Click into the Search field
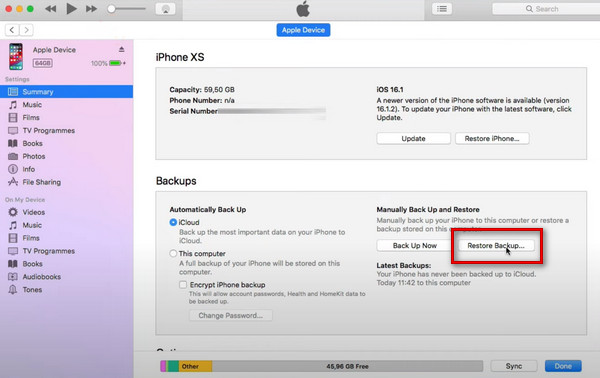The height and width of the screenshot is (378, 600). [x=546, y=9]
